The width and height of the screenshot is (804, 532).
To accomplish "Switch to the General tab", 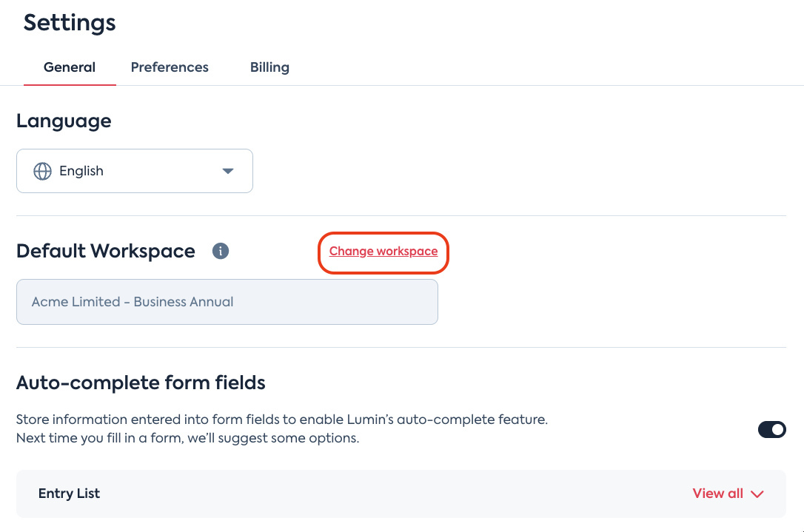I will click(70, 67).
